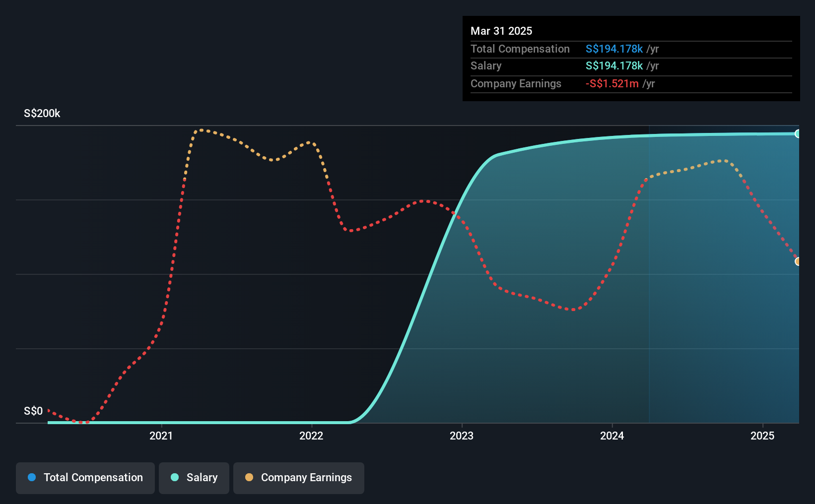Click the tooltip Total Compensation row label

pos(520,49)
